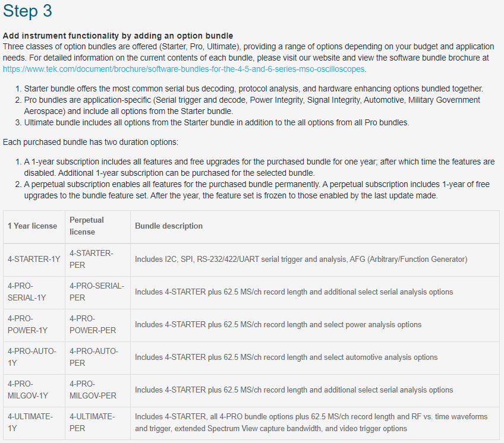The width and height of the screenshot is (504, 443).
Task: Click the 4-PRO-AUTO-1Y table cell
Action: point(34,357)
